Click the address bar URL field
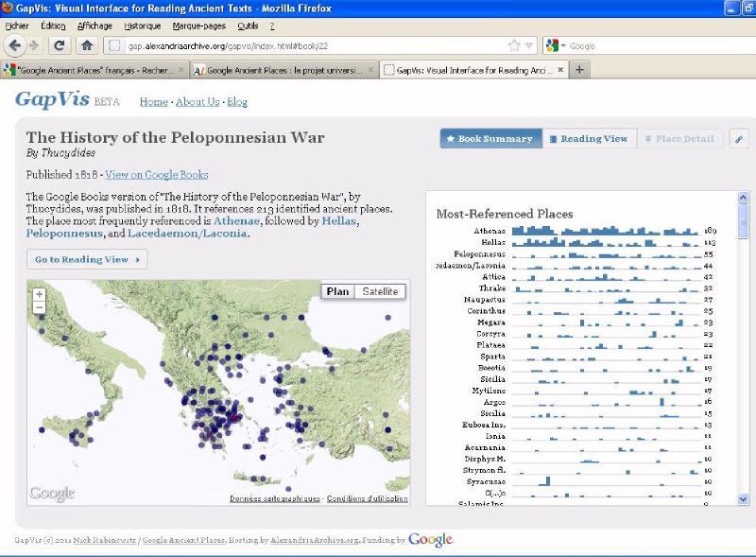756x557 pixels. click(314, 45)
